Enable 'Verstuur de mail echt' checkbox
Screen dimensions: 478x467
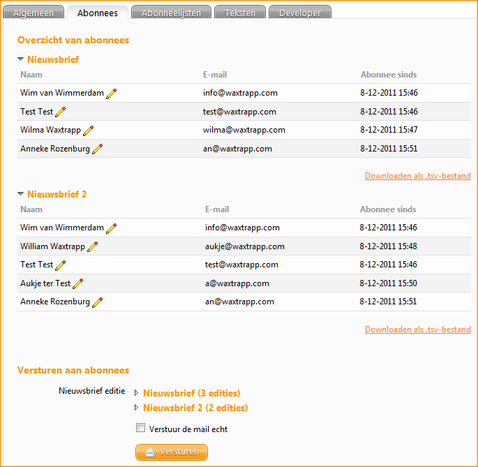(x=140, y=428)
